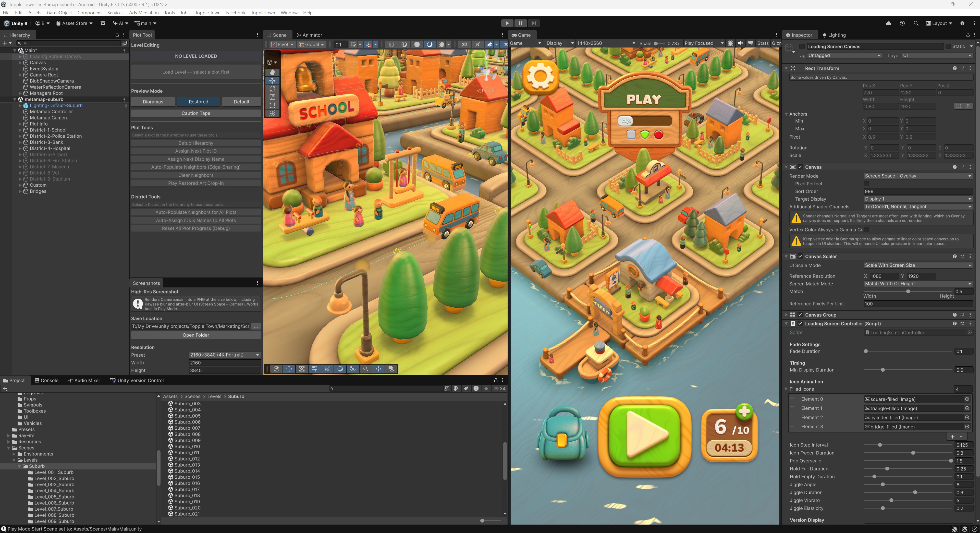Toggle the Canvas component enabled checkbox
Viewport: 980px width, 533px height.
800,167
